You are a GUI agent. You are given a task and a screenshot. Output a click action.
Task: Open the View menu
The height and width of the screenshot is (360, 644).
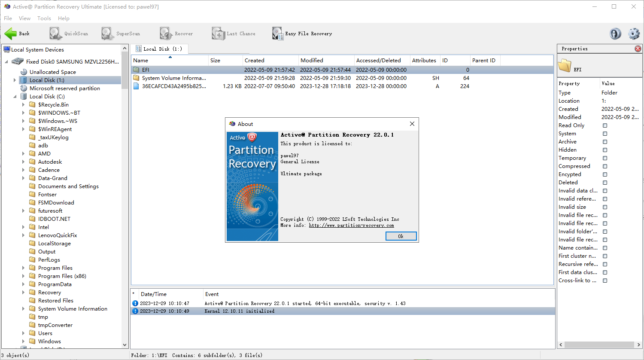(x=24, y=18)
